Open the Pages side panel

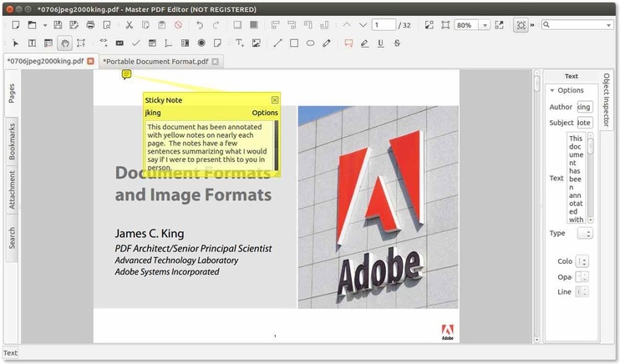coord(12,93)
